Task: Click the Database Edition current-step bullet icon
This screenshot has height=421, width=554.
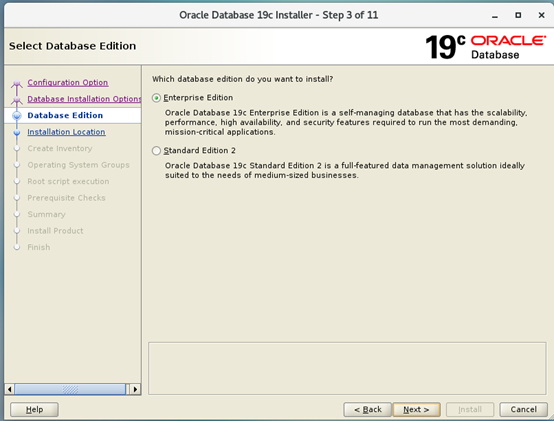Action: pos(17,115)
